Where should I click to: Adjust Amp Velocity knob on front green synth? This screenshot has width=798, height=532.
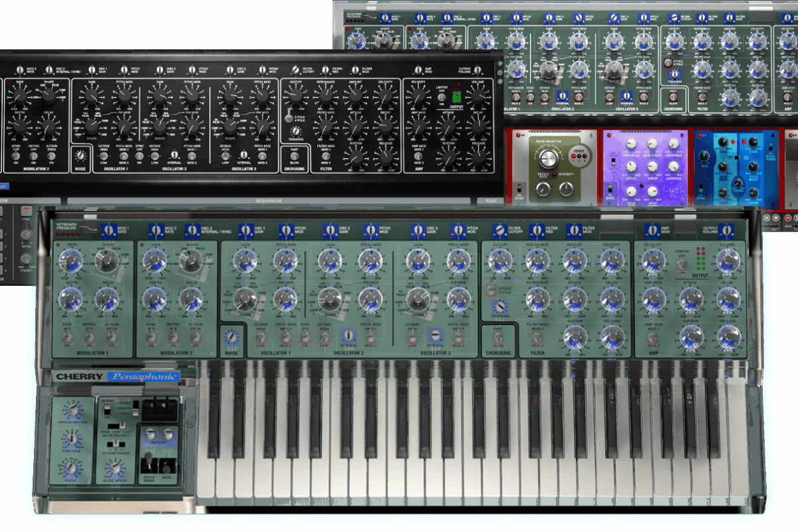click(652, 263)
